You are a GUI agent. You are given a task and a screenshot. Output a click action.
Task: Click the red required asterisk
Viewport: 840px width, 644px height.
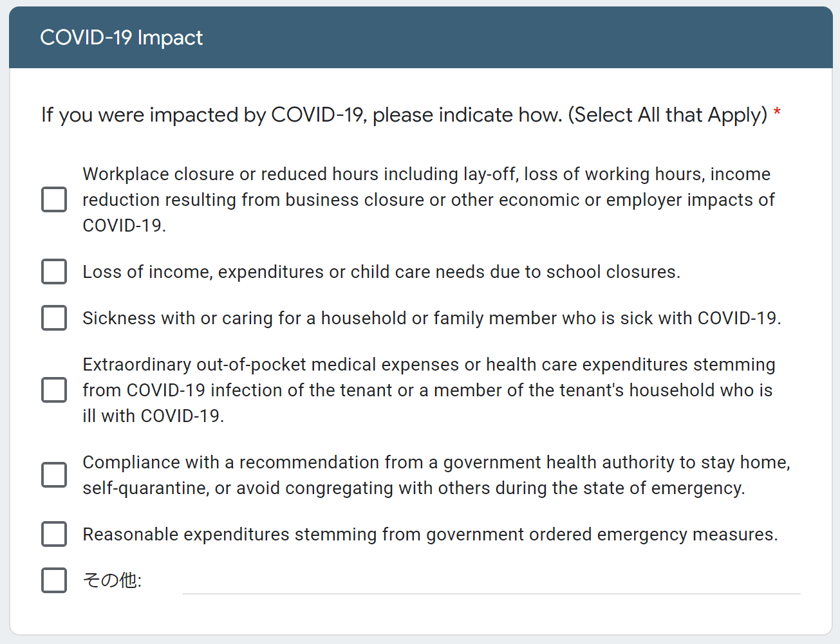pyautogui.click(x=777, y=112)
